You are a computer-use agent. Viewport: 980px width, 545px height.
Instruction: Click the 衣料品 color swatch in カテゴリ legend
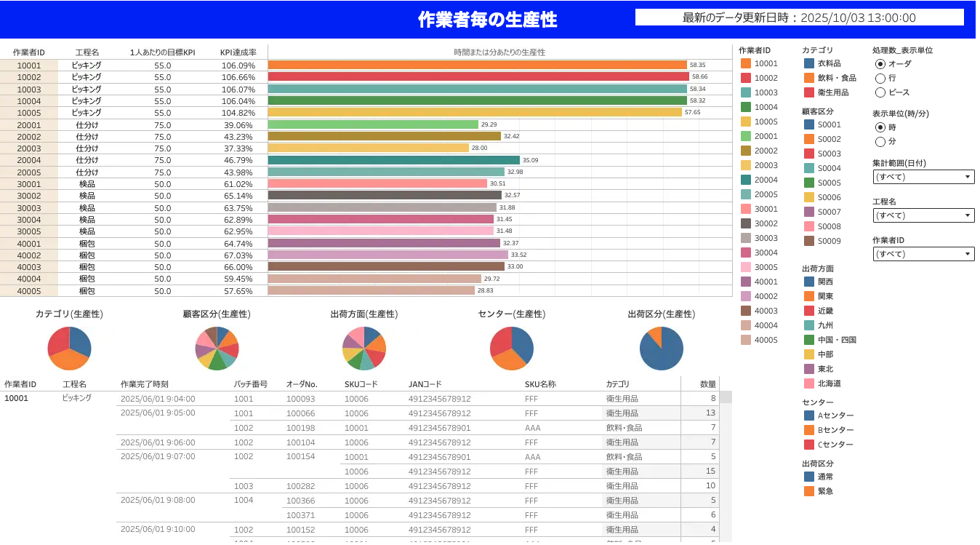point(809,63)
